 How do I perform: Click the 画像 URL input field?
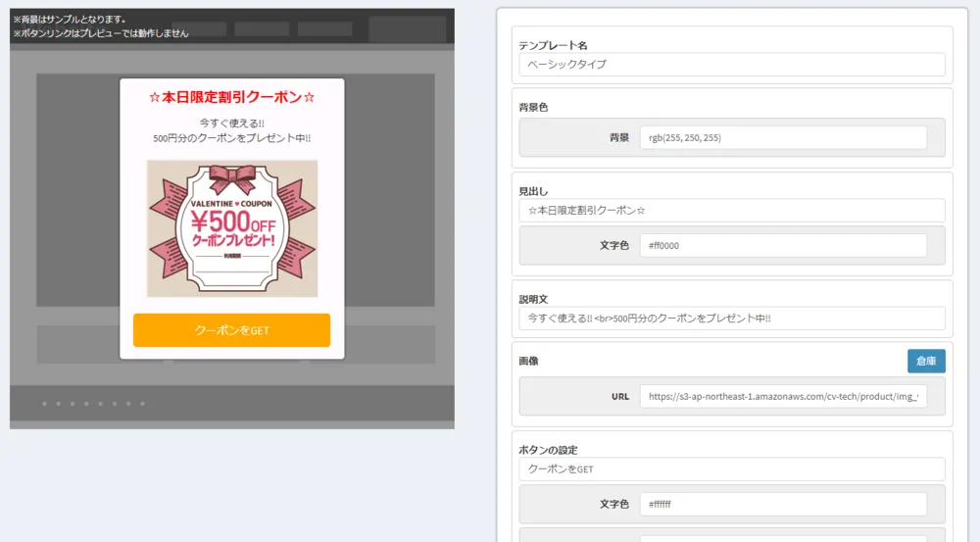[782, 397]
